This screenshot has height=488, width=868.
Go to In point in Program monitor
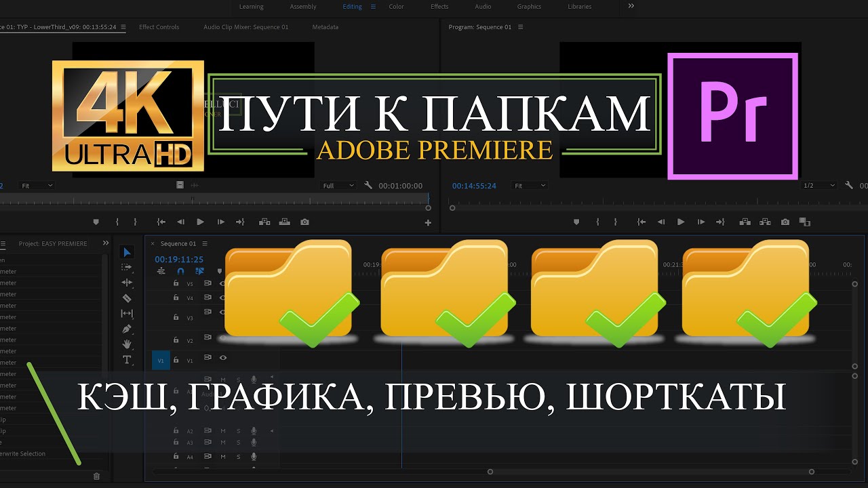click(642, 222)
